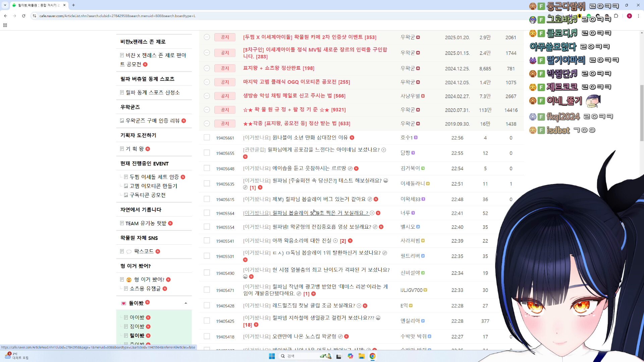Open the 릴이봤 board in the sidebar
Image resolution: width=644 pixels, height=362 pixels.
pyautogui.click(x=137, y=336)
